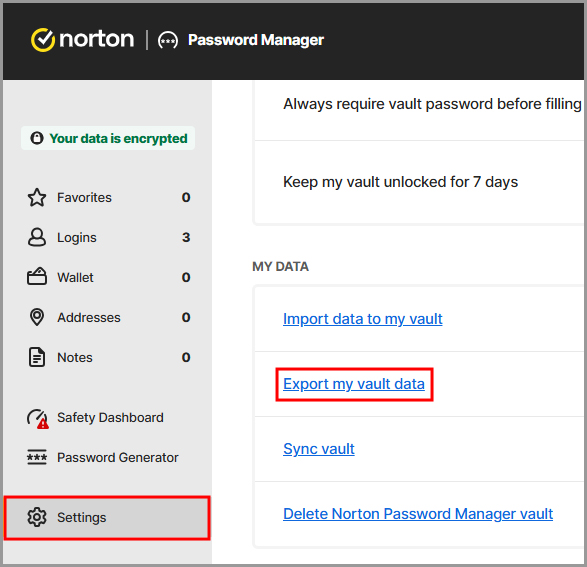Go to the Wallet section

click(108, 277)
